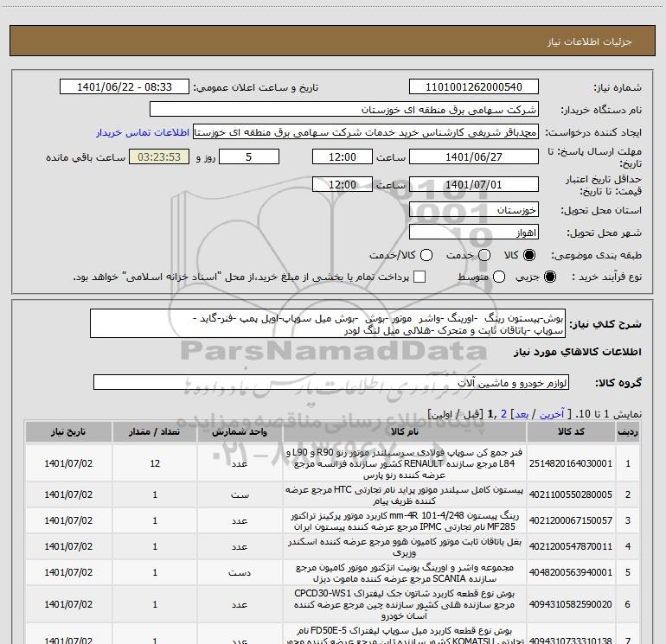Tick the اسناد خزانه اسلامی payment checkbox

point(419,277)
